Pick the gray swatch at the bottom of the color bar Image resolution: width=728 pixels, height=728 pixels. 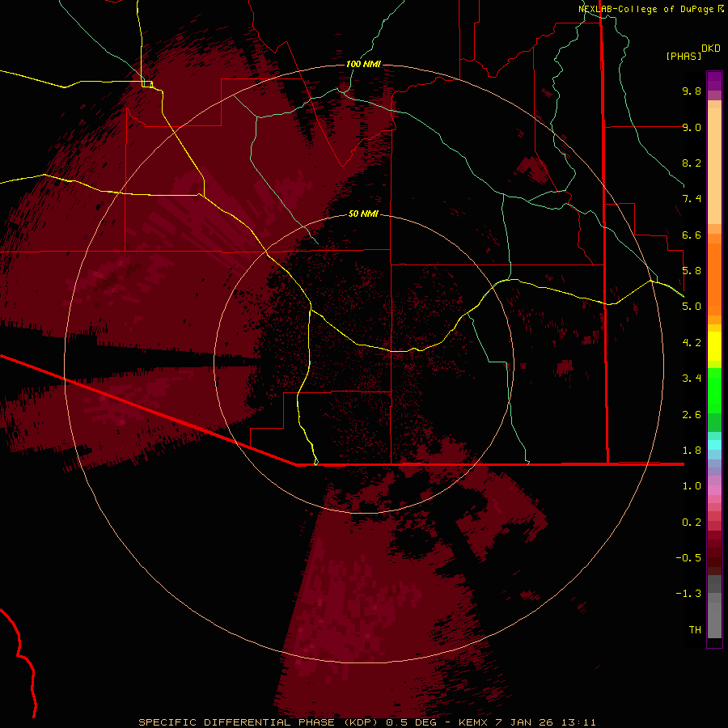click(714, 620)
